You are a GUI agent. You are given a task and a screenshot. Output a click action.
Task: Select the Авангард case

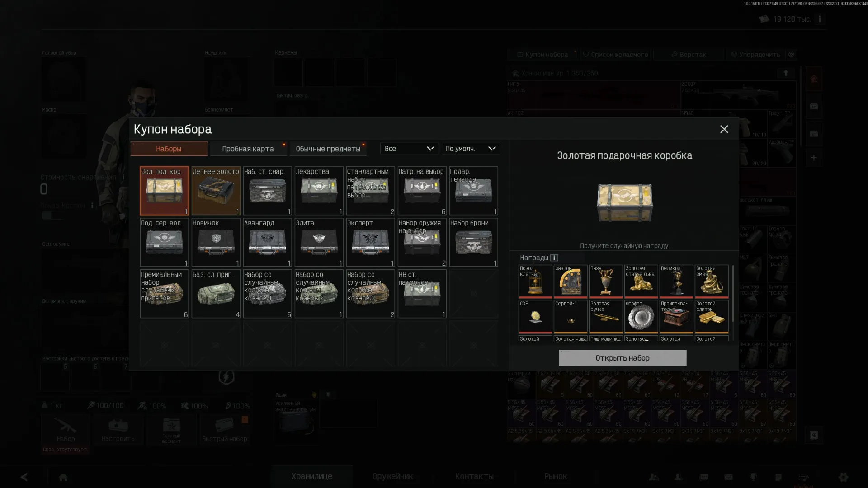point(267,242)
